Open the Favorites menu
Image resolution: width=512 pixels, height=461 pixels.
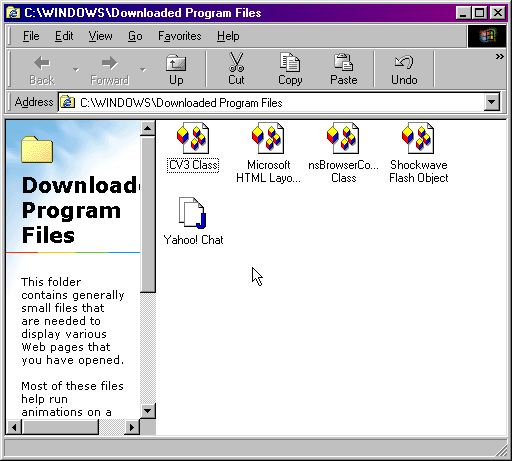tap(180, 36)
